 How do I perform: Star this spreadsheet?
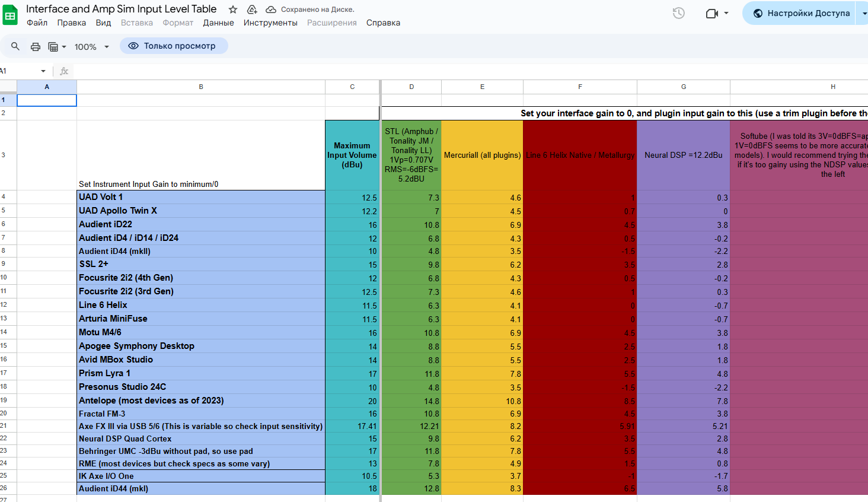[233, 9]
